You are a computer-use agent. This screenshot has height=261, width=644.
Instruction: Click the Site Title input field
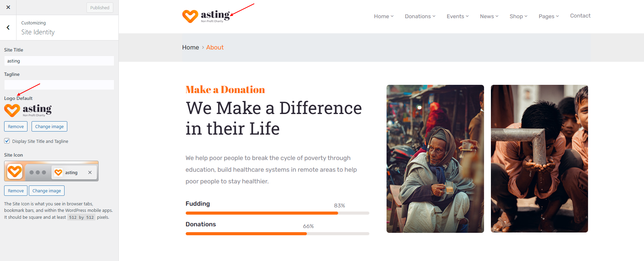tap(59, 61)
